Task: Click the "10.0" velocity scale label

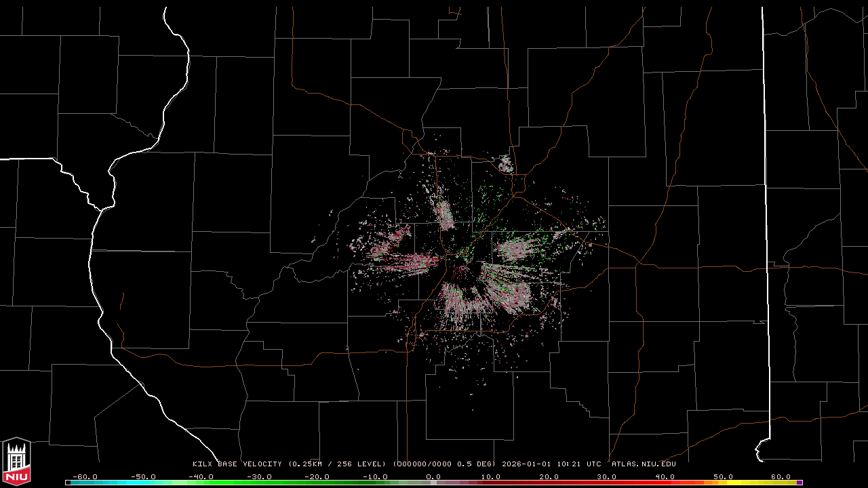Action: (x=491, y=476)
